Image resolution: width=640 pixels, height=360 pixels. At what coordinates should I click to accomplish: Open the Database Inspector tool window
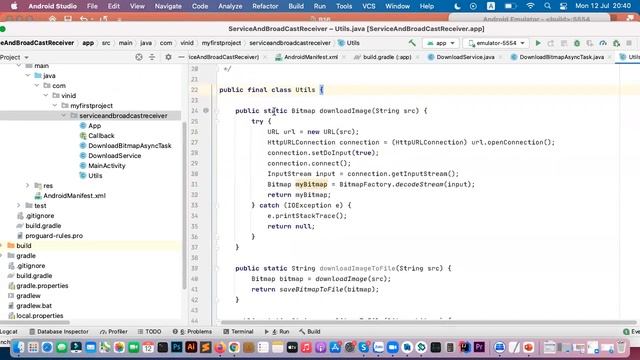pos(59,332)
